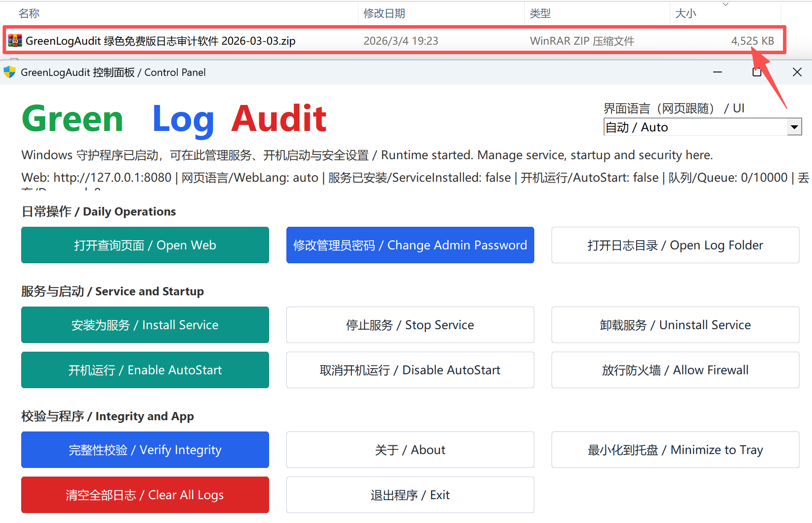The height and width of the screenshot is (523, 812).
Task: Stop the running service
Action: 410,325
